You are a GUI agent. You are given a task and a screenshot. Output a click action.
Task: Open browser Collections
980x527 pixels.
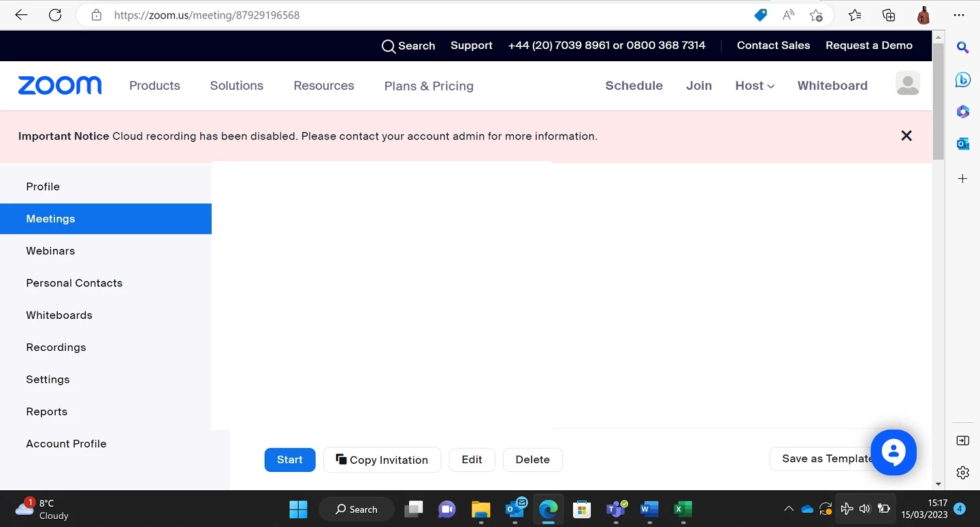pyautogui.click(x=889, y=15)
